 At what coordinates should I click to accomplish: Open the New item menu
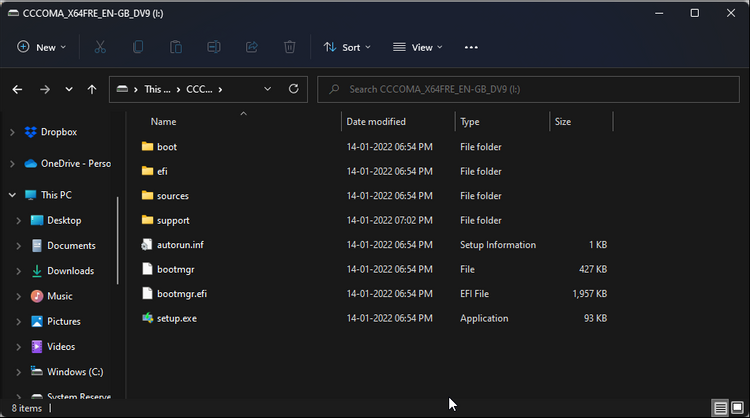coord(42,47)
